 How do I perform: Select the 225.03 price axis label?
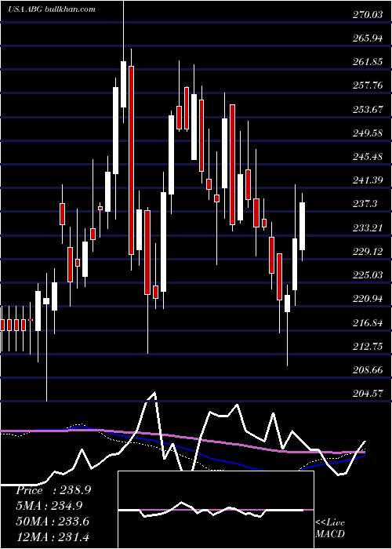(367, 275)
